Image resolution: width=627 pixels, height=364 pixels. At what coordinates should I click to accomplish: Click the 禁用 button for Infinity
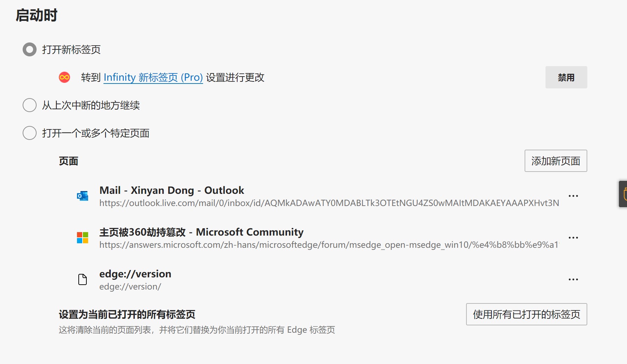pos(566,77)
